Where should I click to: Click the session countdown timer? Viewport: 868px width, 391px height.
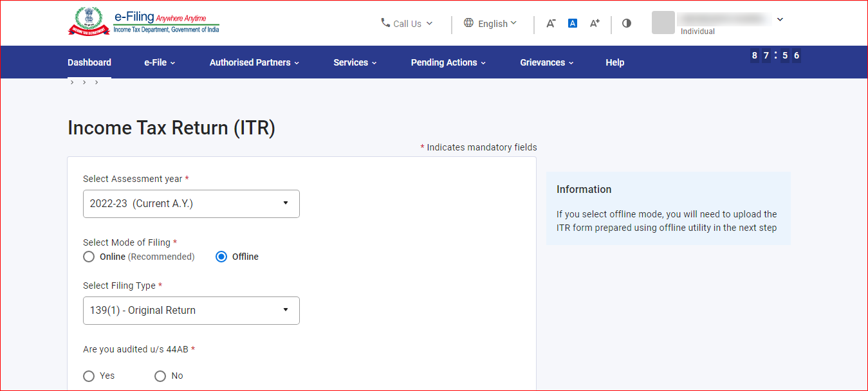(x=775, y=56)
